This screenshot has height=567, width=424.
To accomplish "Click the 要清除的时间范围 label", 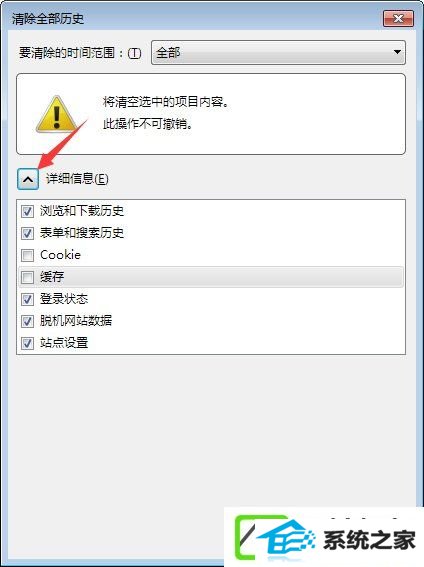I will click(80, 53).
